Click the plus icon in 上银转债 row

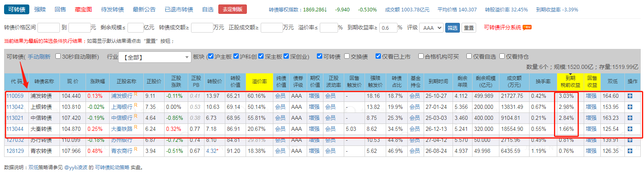pos(630,107)
